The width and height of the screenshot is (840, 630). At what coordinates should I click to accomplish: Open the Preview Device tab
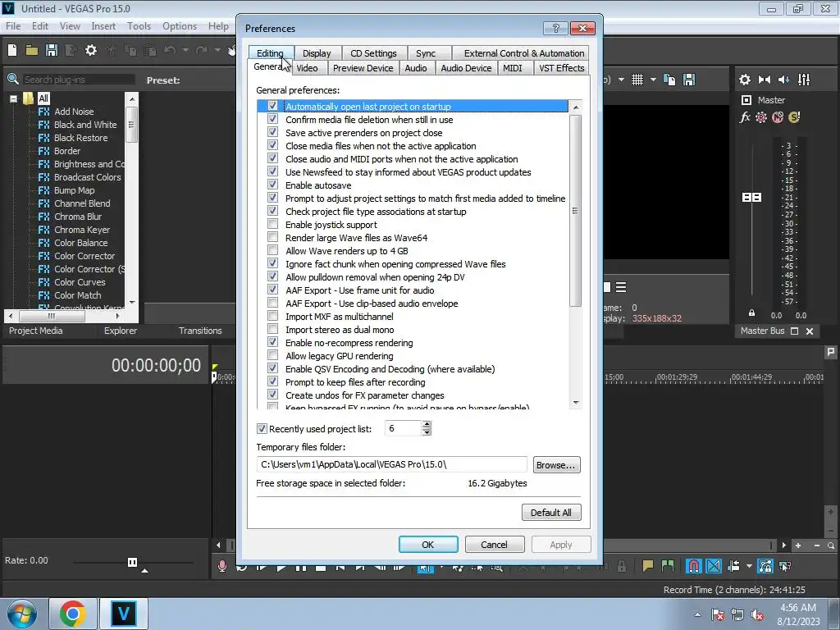[x=363, y=68]
